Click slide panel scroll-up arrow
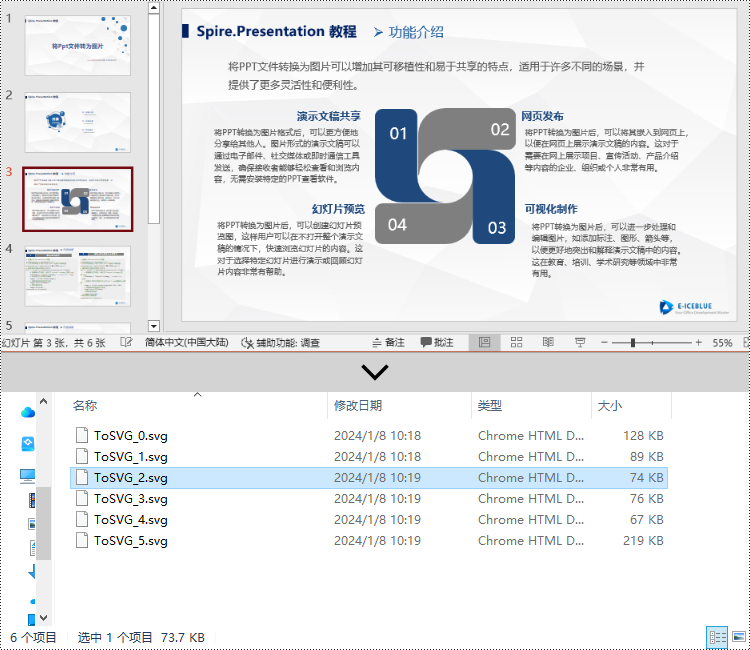The height and width of the screenshot is (650, 750). tap(154, 8)
